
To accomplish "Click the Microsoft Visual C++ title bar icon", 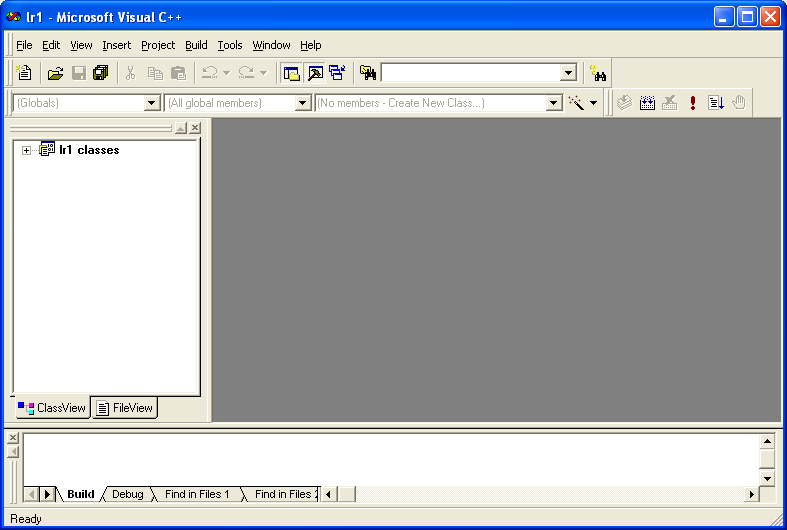I will pyautogui.click(x=14, y=17).
